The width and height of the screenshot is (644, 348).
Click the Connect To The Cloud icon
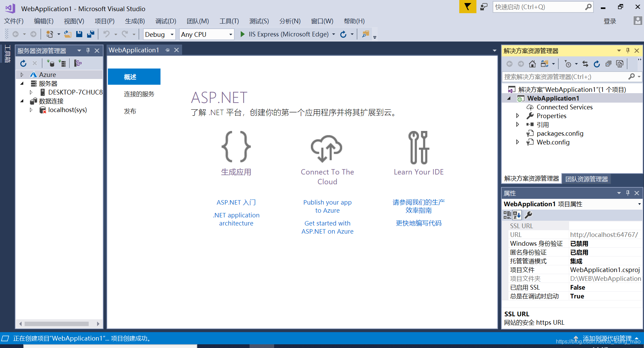[x=326, y=149]
